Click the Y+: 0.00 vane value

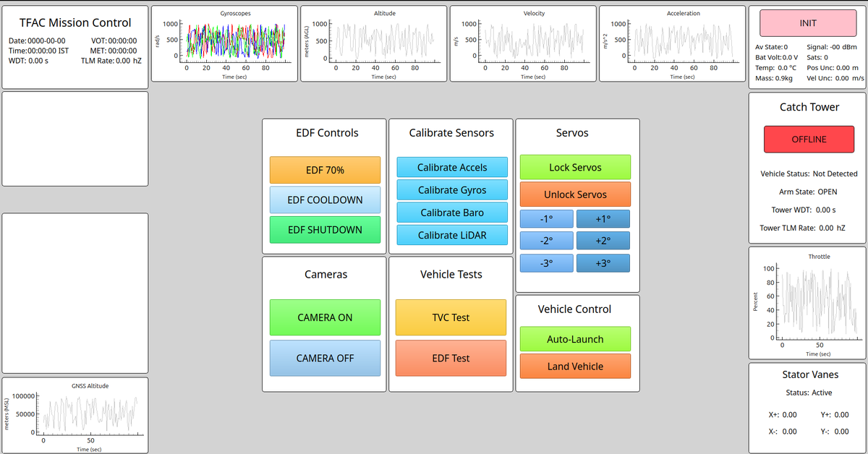point(835,415)
